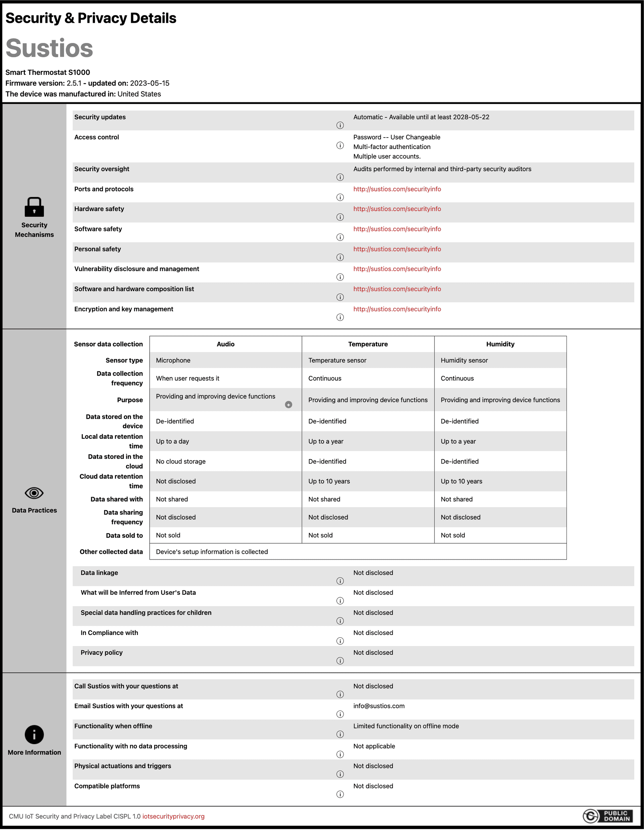Click 'Multi-factor authentication' text

pos(392,147)
